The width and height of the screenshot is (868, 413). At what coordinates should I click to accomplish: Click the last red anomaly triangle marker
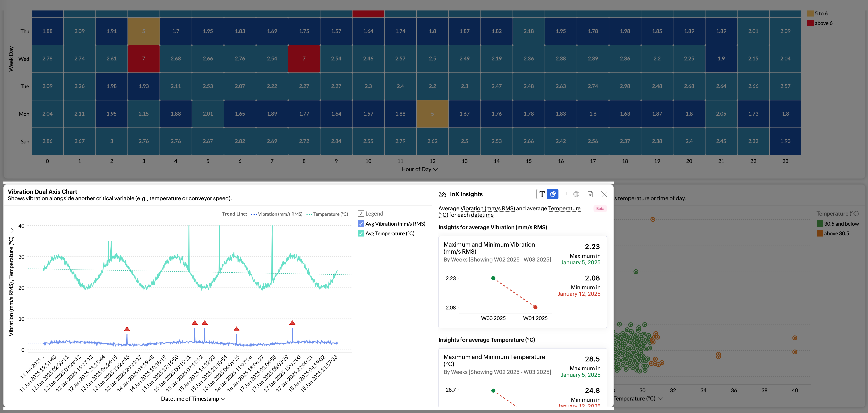coord(292,323)
